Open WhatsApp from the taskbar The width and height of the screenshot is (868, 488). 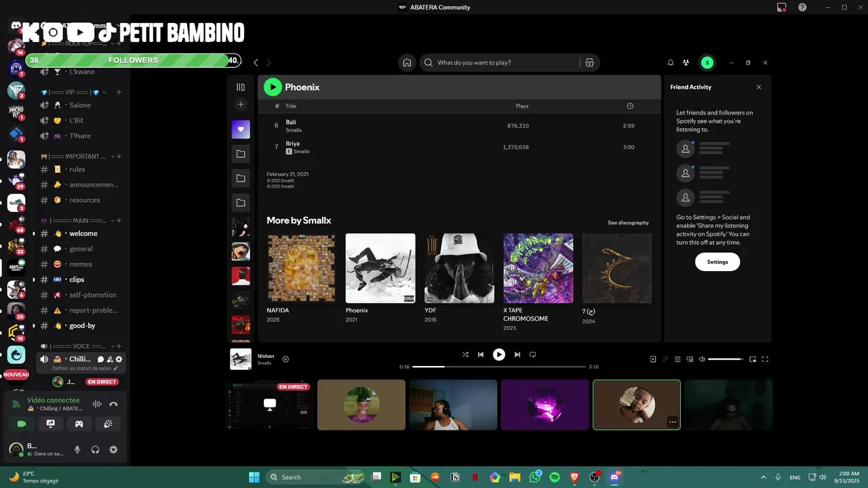(534, 477)
